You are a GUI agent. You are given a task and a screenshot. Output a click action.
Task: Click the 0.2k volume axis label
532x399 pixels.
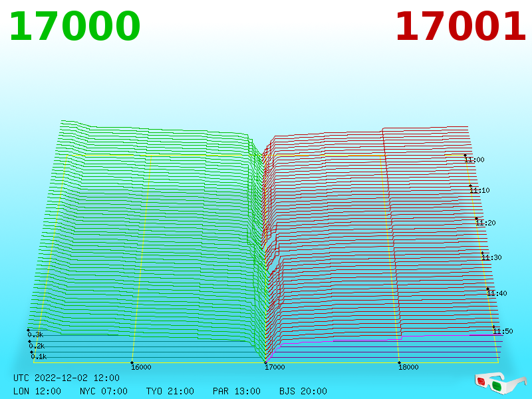[x=37, y=346]
